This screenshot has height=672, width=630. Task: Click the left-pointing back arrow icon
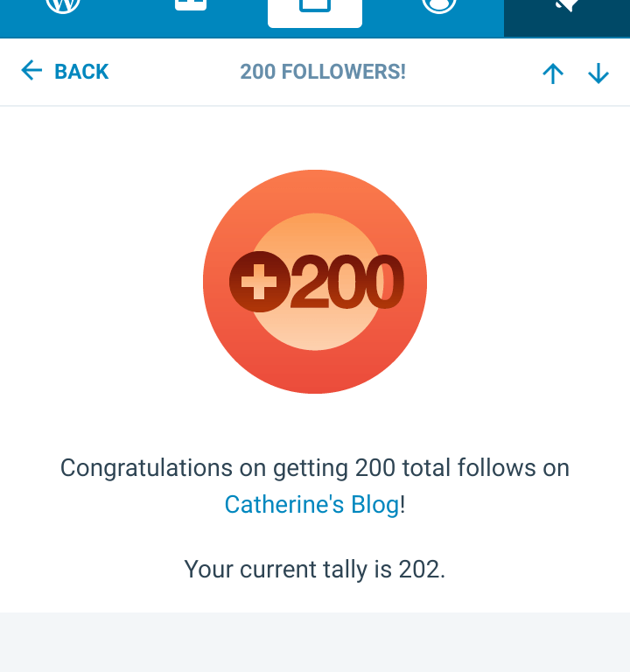(x=31, y=71)
